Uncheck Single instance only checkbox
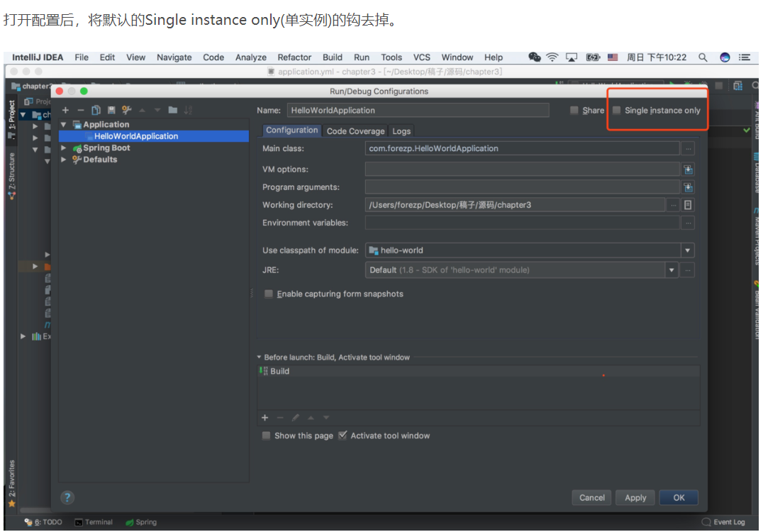 pyautogui.click(x=616, y=110)
